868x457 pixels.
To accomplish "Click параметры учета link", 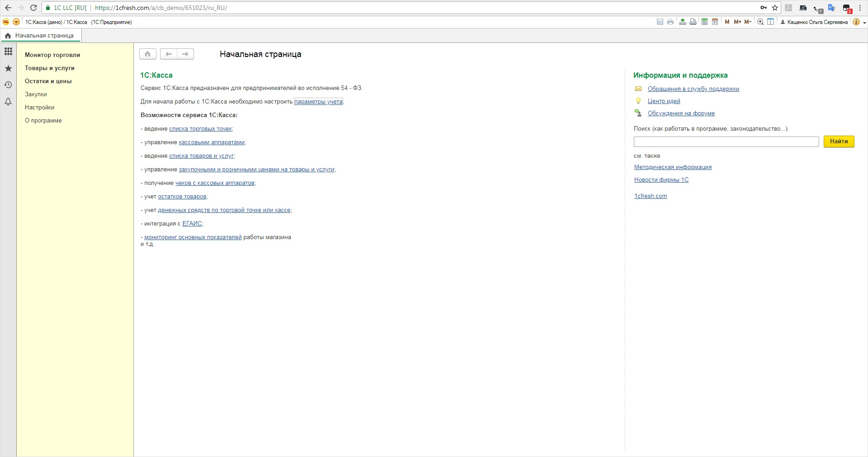I will pos(318,102).
